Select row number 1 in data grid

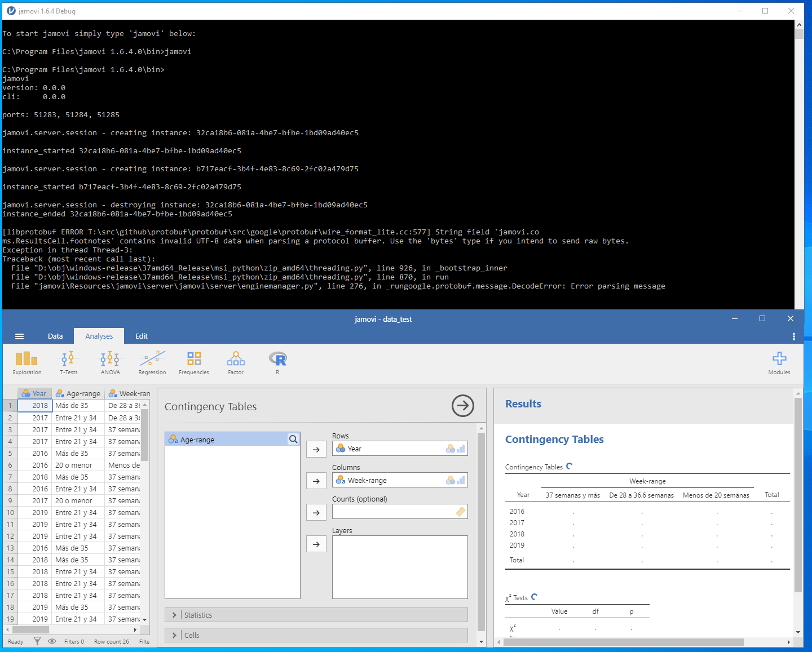[10, 405]
